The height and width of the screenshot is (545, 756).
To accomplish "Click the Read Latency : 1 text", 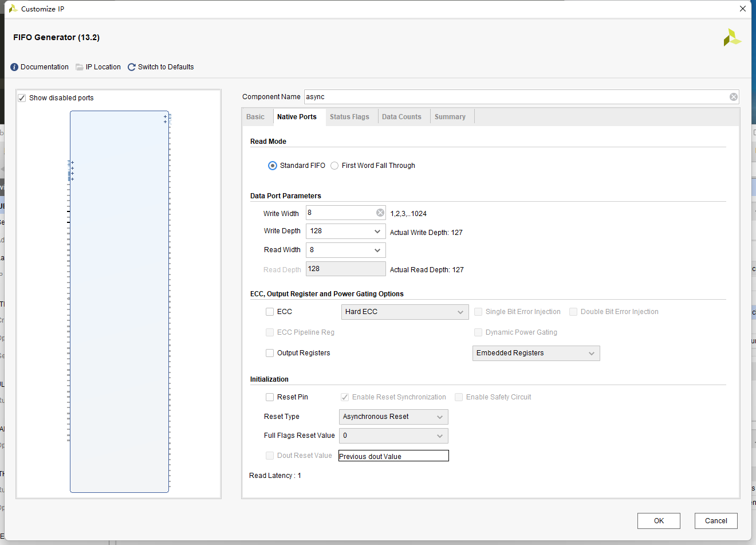I will pyautogui.click(x=275, y=476).
